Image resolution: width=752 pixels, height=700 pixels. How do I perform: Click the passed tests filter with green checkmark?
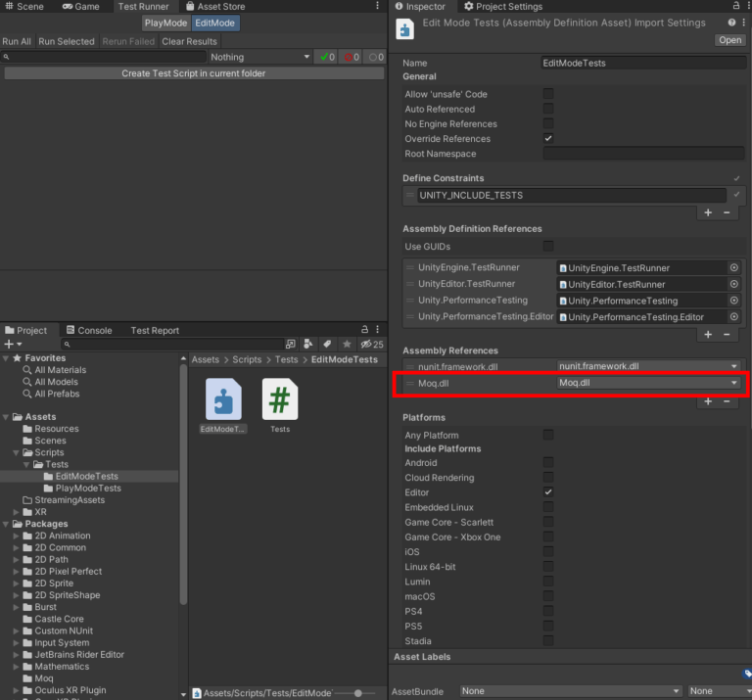point(327,57)
